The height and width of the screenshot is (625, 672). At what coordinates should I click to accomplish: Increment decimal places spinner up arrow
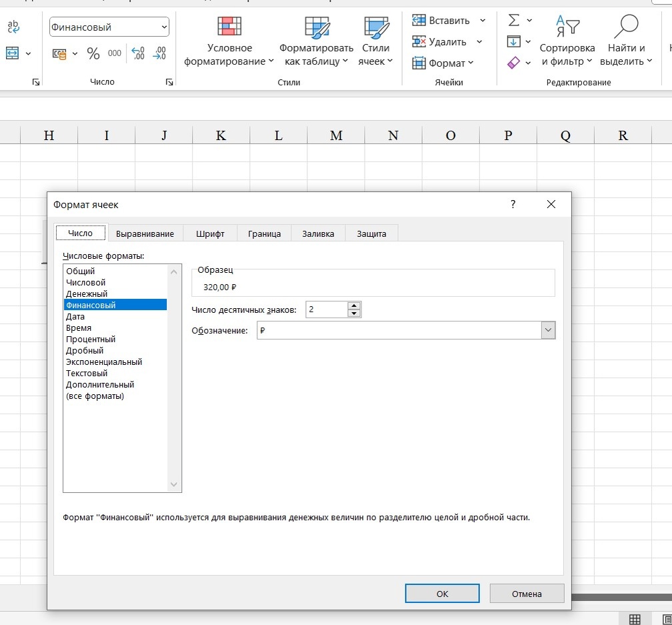(354, 305)
